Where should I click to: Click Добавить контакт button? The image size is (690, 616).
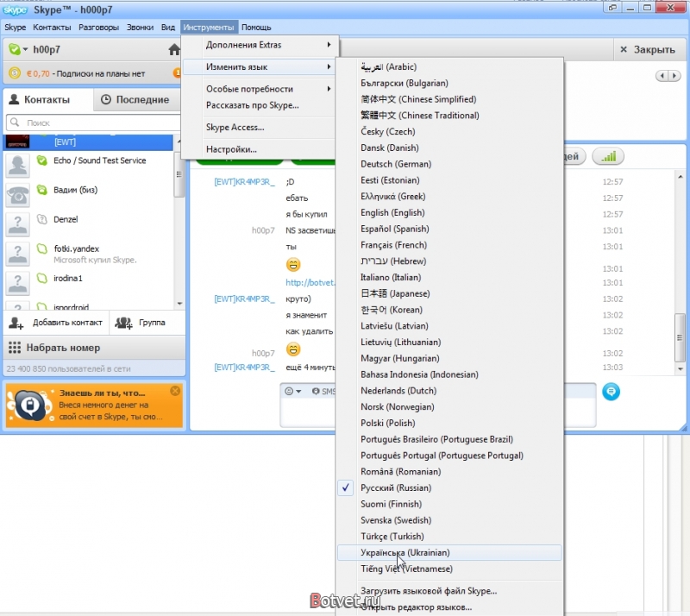point(56,323)
